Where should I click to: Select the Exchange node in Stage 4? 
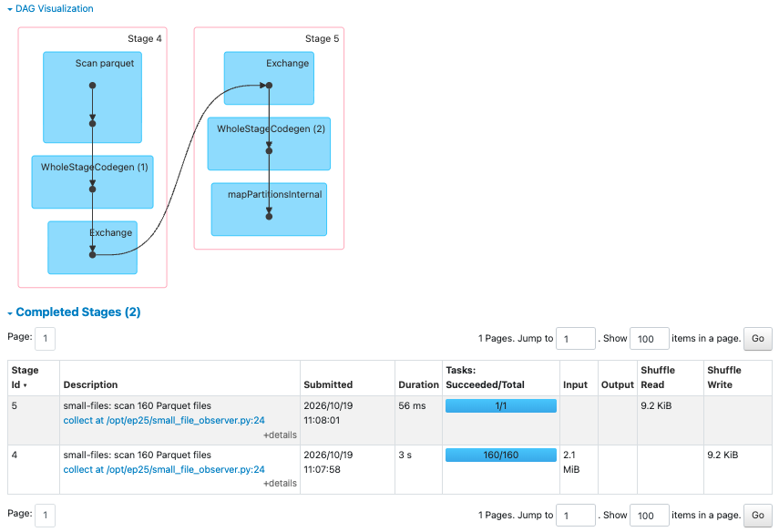pos(92,248)
